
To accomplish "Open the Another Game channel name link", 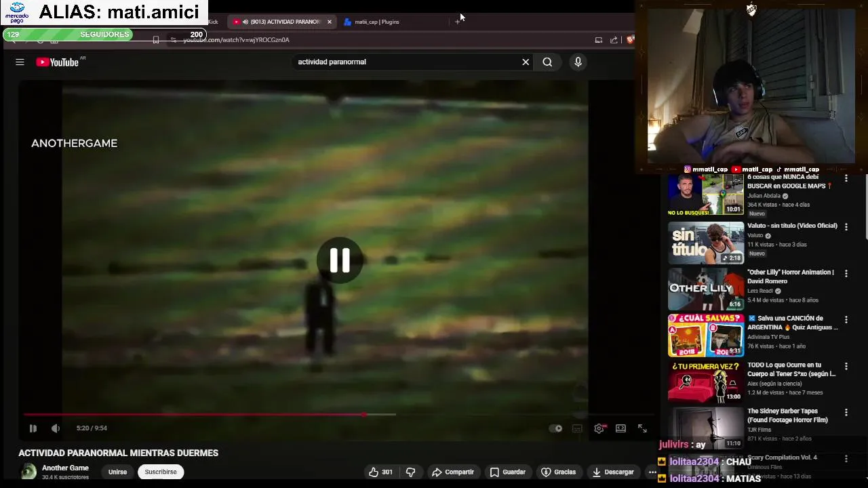I will [x=65, y=468].
